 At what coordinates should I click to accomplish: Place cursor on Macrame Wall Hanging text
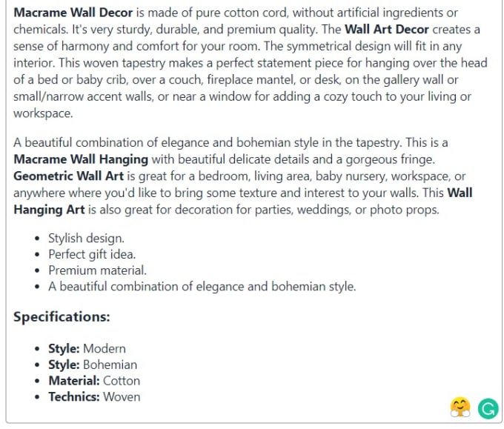(81, 159)
